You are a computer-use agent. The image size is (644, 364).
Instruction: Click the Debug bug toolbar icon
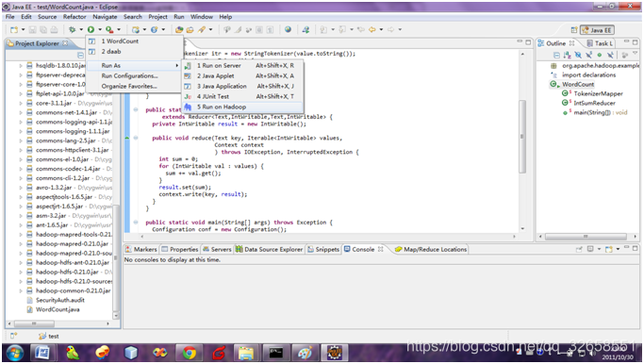pyautogui.click(x=72, y=29)
